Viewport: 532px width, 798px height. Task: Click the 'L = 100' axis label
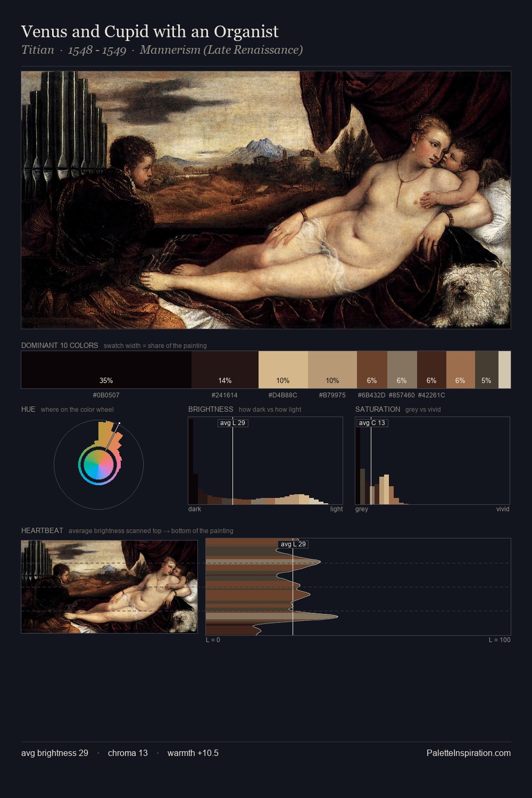[500, 640]
